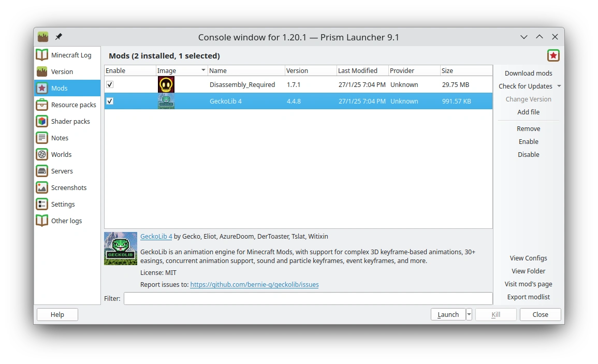Sort by Last Modified column header
This screenshot has width=598, height=364.
pyautogui.click(x=362, y=70)
